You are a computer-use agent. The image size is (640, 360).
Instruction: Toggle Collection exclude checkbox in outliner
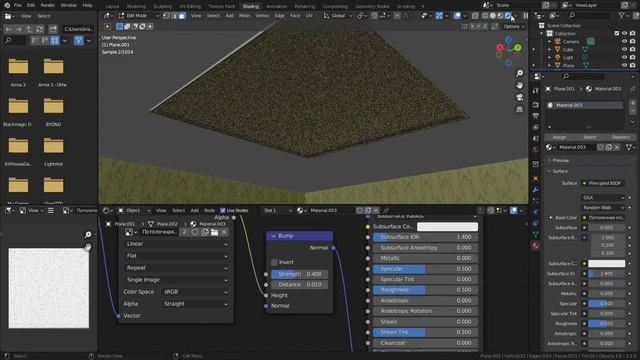617,33
